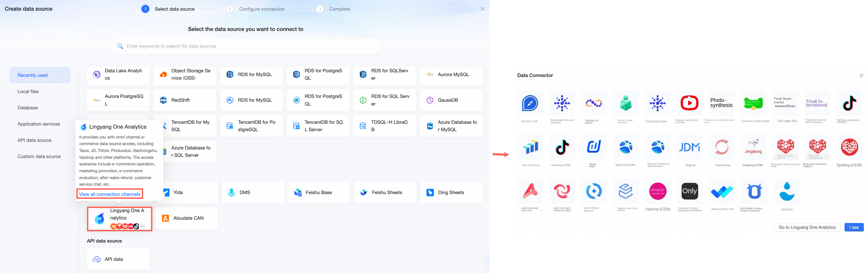Select the Tmall International Self-Proprietary tile
Image resolution: width=868 pixels, height=274 pixels.
coord(817,103)
